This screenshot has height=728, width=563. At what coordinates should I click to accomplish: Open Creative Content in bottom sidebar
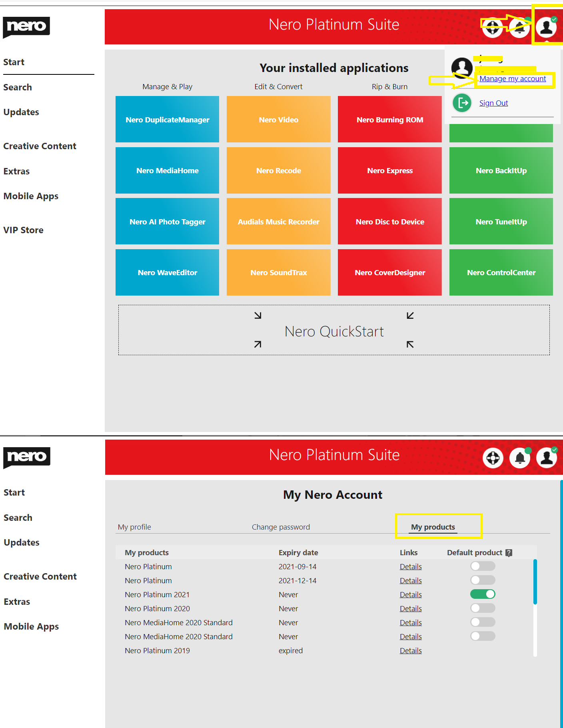[40, 577]
